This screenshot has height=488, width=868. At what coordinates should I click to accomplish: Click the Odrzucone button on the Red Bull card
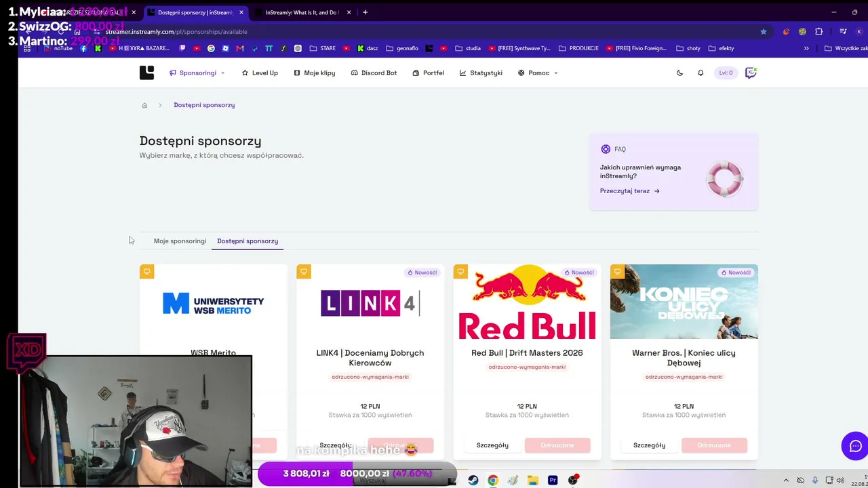(x=557, y=445)
